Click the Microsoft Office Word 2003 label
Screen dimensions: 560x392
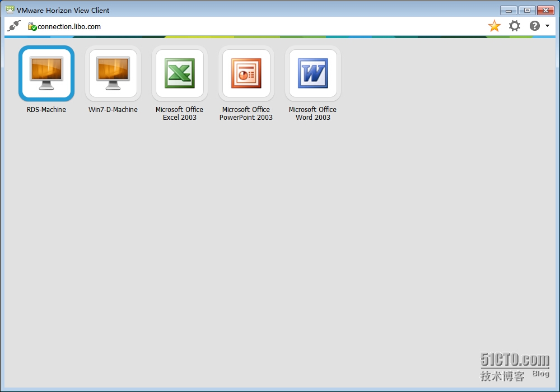pos(313,114)
